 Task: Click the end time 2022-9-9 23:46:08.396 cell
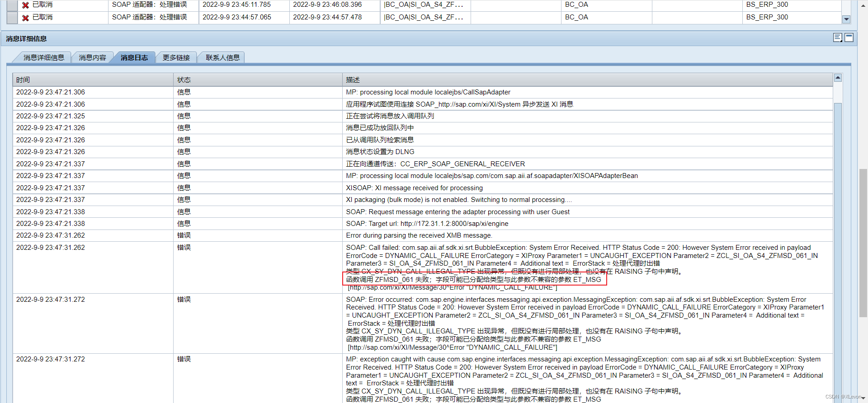(x=327, y=5)
